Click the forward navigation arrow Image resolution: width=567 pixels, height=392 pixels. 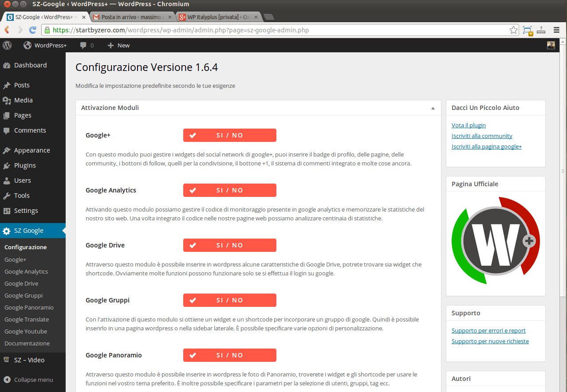[x=20, y=30]
